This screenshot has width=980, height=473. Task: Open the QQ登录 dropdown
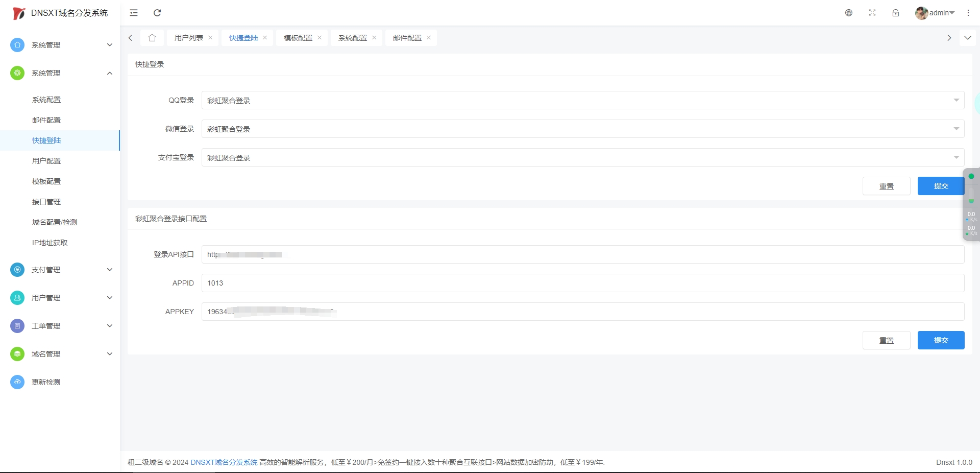point(583,100)
